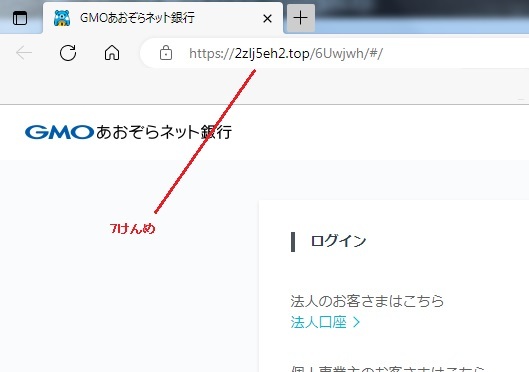529x372 pixels.
Task: Go back with the back arrow
Action: click(x=24, y=53)
